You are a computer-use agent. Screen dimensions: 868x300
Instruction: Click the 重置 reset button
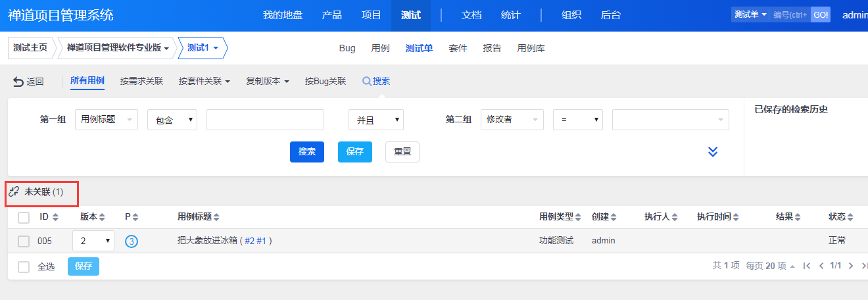402,152
